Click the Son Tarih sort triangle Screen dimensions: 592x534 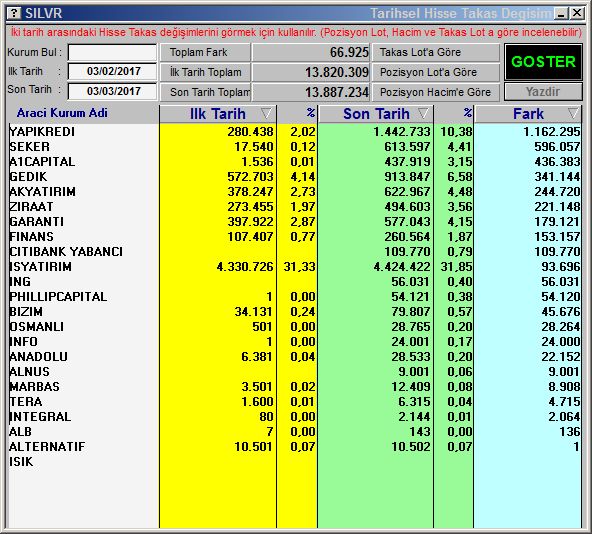click(423, 113)
